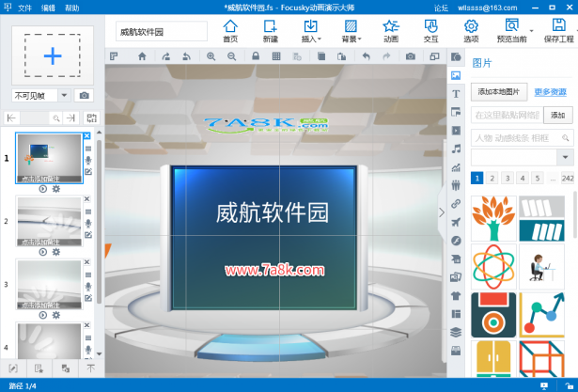
Task: Collapse the right side panel
Action: pyautogui.click(x=442, y=212)
